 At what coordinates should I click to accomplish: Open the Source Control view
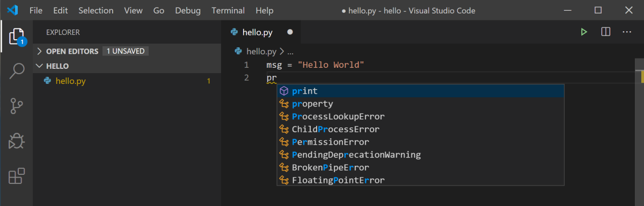pos(17,106)
